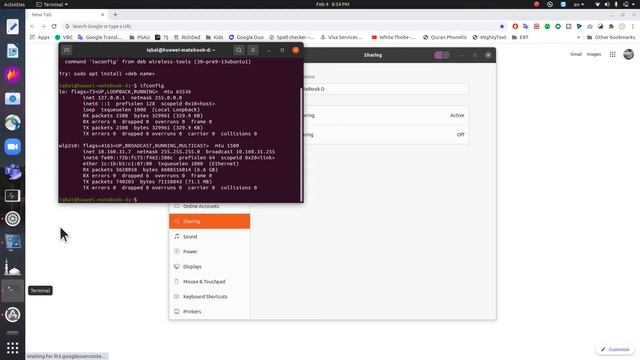The width and height of the screenshot is (640, 360).
Task: Bookmark this page with the star
Action: pyautogui.click(x=502, y=26)
